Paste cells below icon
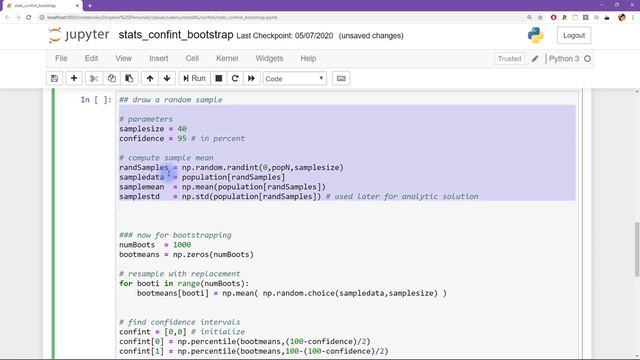This screenshot has width=640, height=360. tap(129, 78)
